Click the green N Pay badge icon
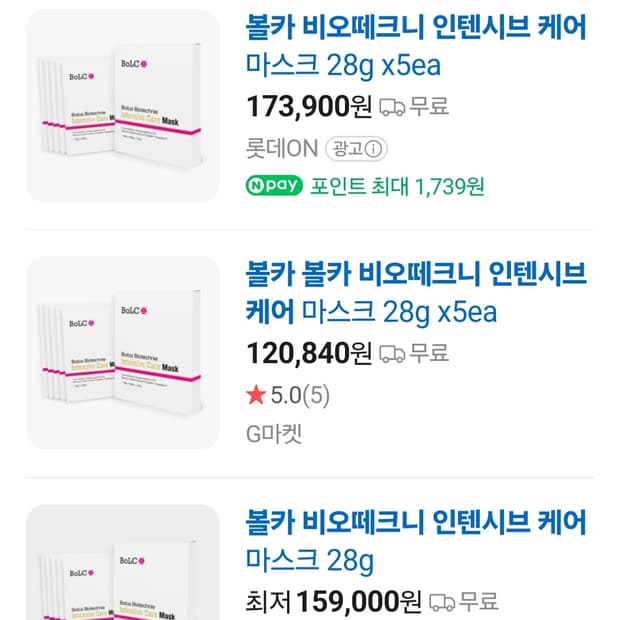The width and height of the screenshot is (620, 620). [x=273, y=186]
